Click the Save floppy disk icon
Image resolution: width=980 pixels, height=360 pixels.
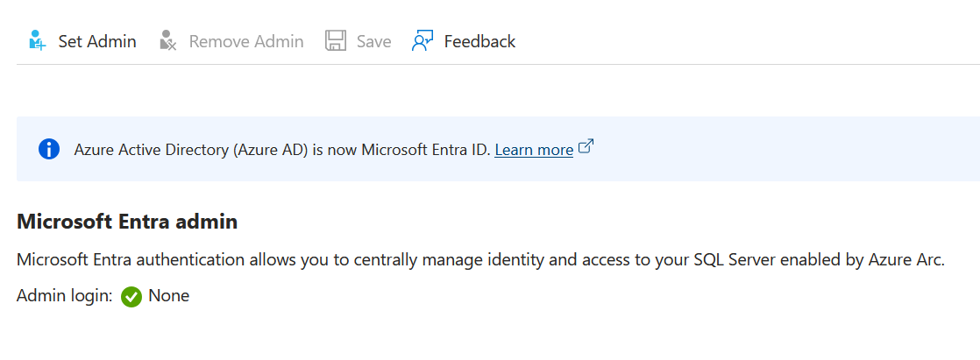pyautogui.click(x=335, y=41)
